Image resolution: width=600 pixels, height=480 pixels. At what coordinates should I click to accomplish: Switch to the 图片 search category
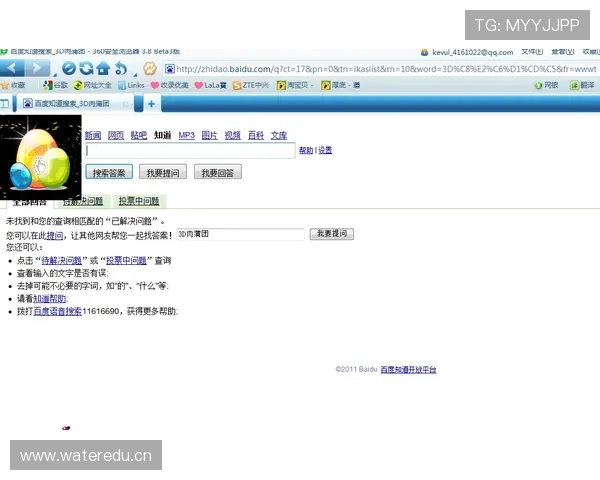(x=209, y=135)
